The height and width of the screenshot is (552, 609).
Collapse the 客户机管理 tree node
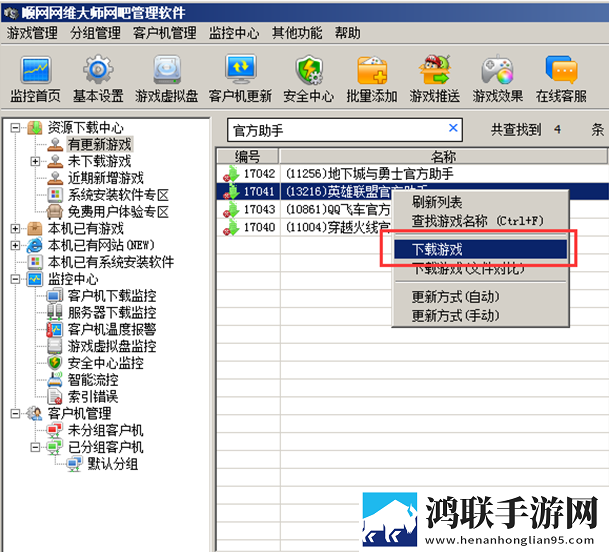(15, 413)
